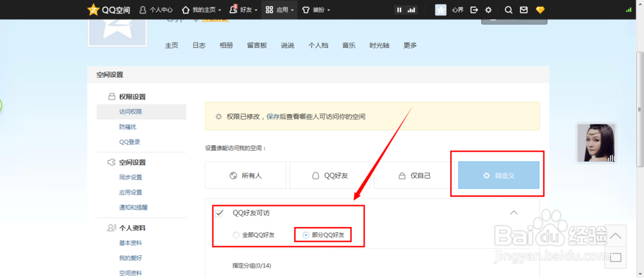Choose the 仅自己 access option

(414, 175)
